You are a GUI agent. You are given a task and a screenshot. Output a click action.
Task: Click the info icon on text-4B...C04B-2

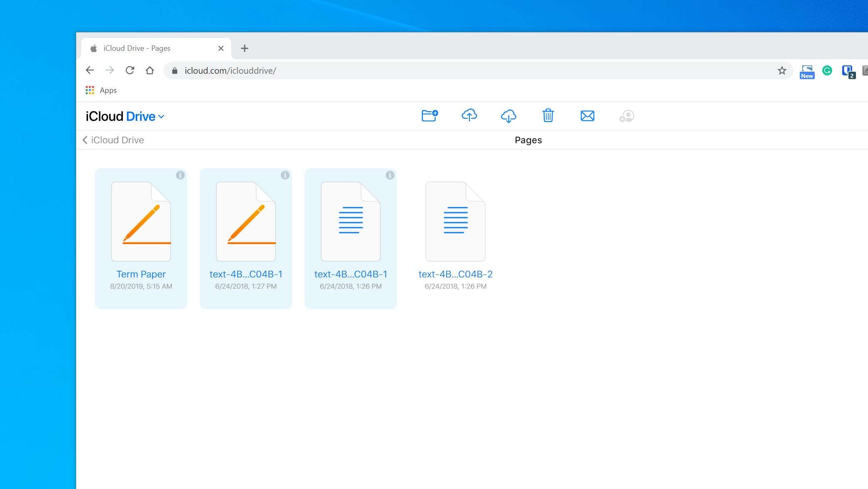tap(495, 175)
